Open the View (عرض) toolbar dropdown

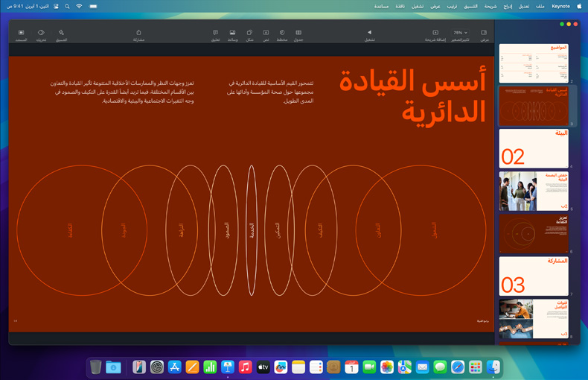484,34
